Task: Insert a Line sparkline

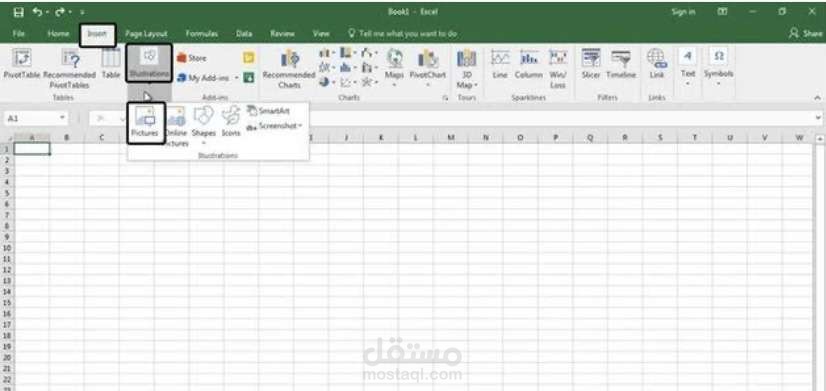Action: coord(499,64)
